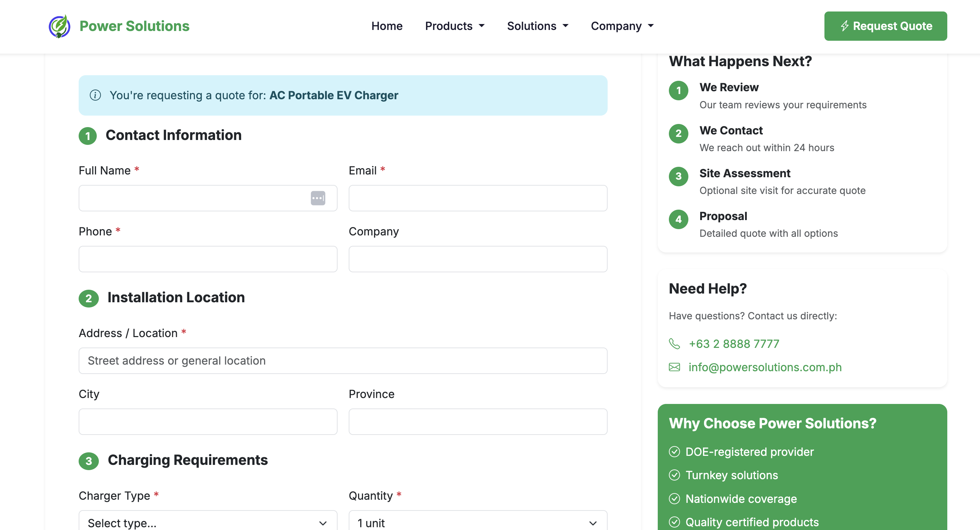Open the Charger Type dropdown
The width and height of the screenshot is (980, 530).
tap(208, 522)
